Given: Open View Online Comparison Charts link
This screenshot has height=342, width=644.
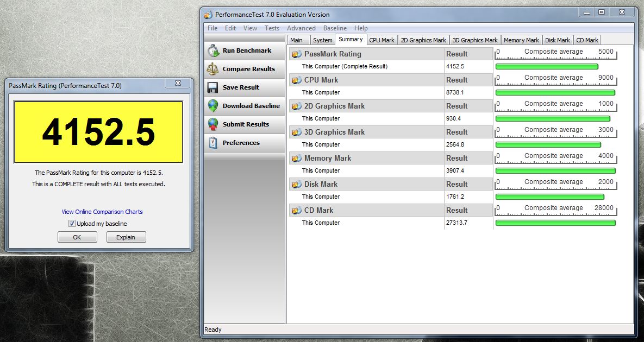Looking at the screenshot, I should coord(102,212).
